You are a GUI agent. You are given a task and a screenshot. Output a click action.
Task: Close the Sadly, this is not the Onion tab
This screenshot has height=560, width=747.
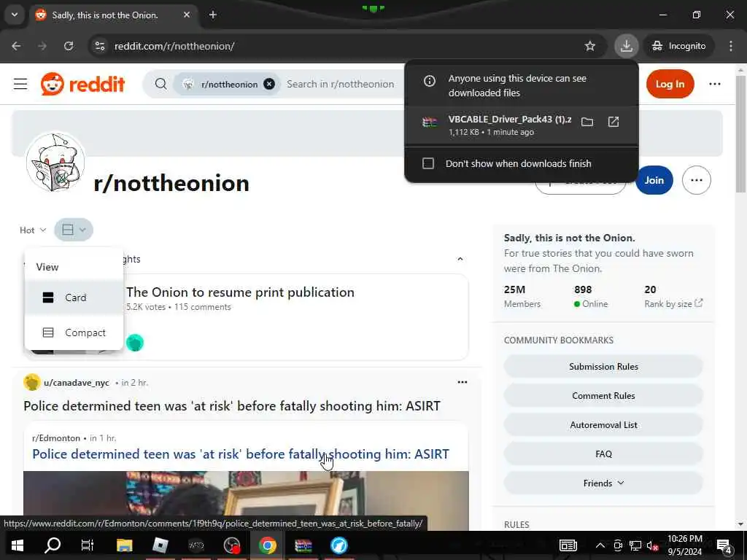point(187,15)
